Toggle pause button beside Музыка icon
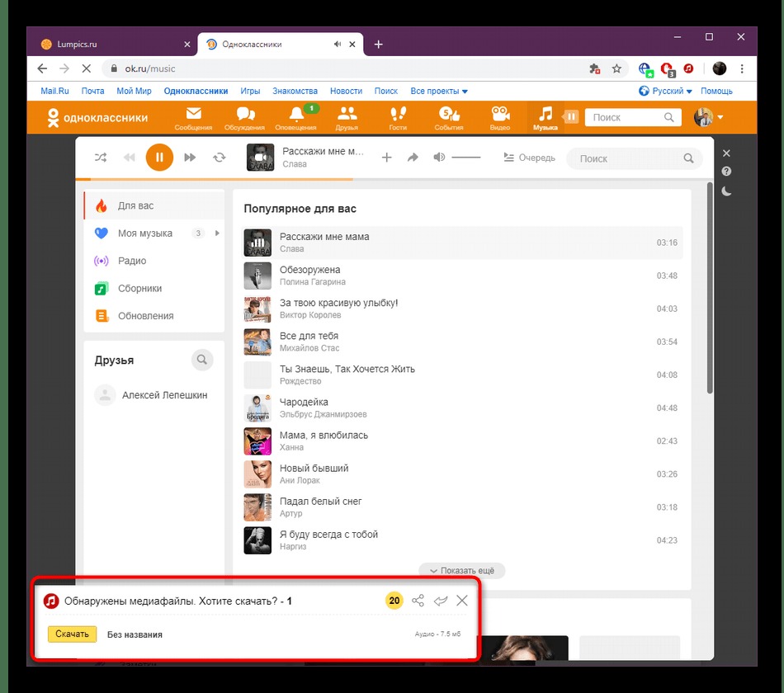Screen dimensions: 784x693 click(571, 117)
